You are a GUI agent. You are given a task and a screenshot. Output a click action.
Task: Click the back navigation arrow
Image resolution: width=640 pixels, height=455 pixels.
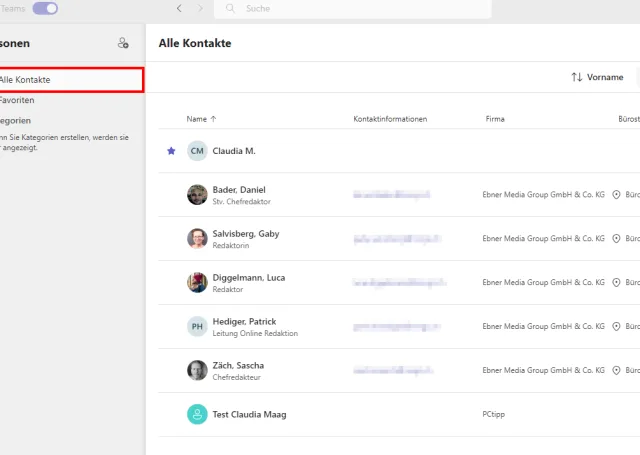pos(179,8)
